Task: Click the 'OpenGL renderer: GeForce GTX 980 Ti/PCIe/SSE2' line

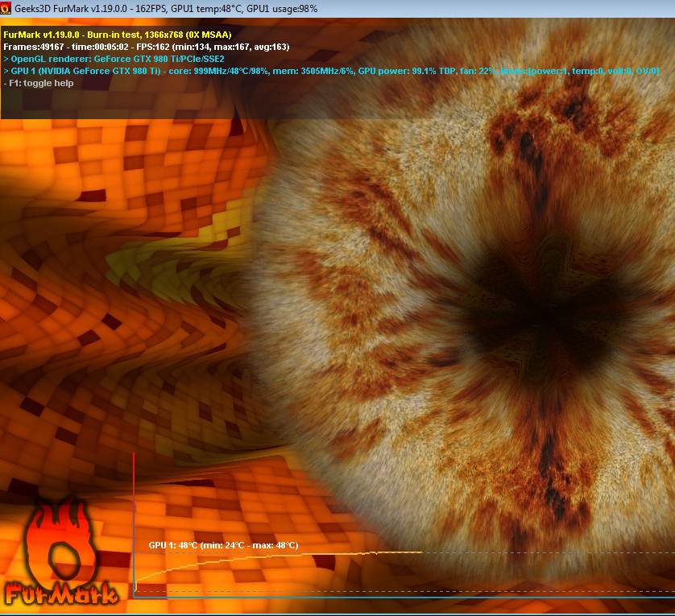Action: 114,59
